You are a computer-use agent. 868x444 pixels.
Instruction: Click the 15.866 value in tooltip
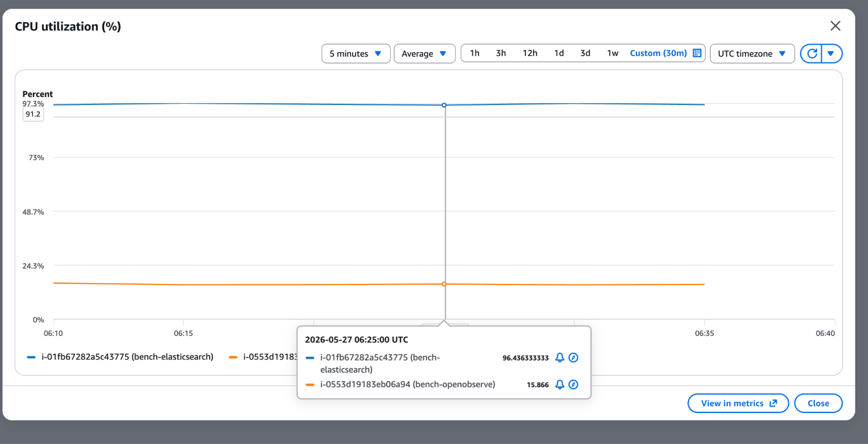(538, 385)
